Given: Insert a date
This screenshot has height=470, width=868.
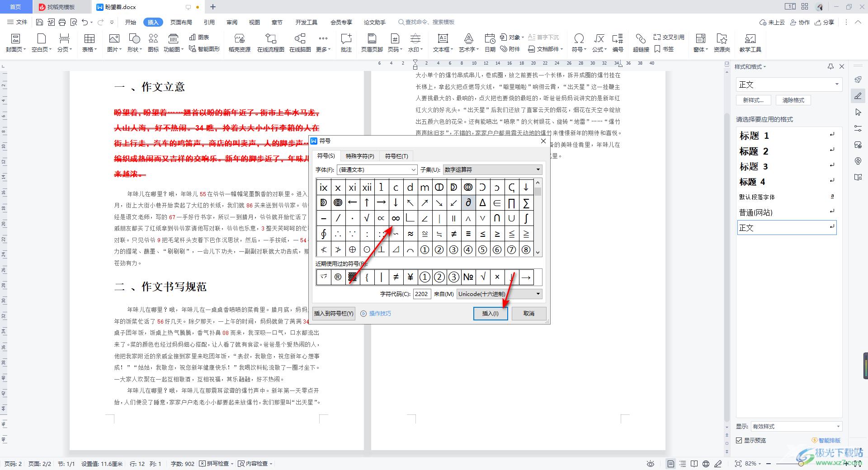Looking at the screenshot, I should pos(490,43).
